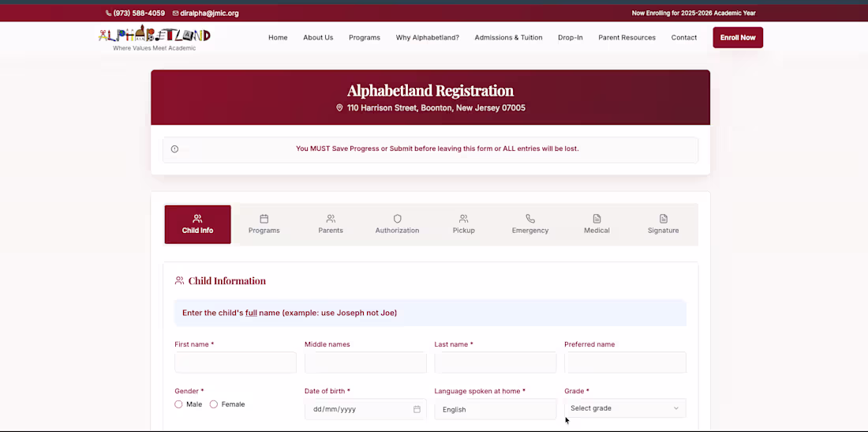Select the Female radio button

pyautogui.click(x=214, y=404)
